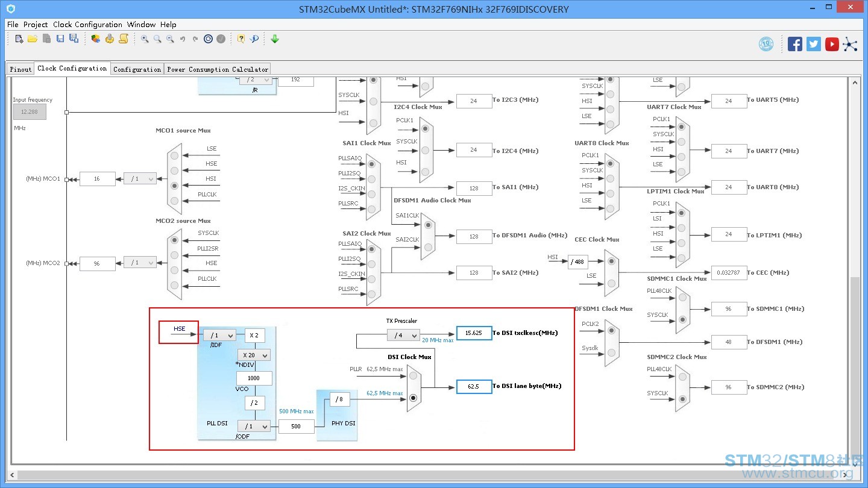Open the info speech bubble icon
This screenshot has width=868, height=488.
click(254, 39)
